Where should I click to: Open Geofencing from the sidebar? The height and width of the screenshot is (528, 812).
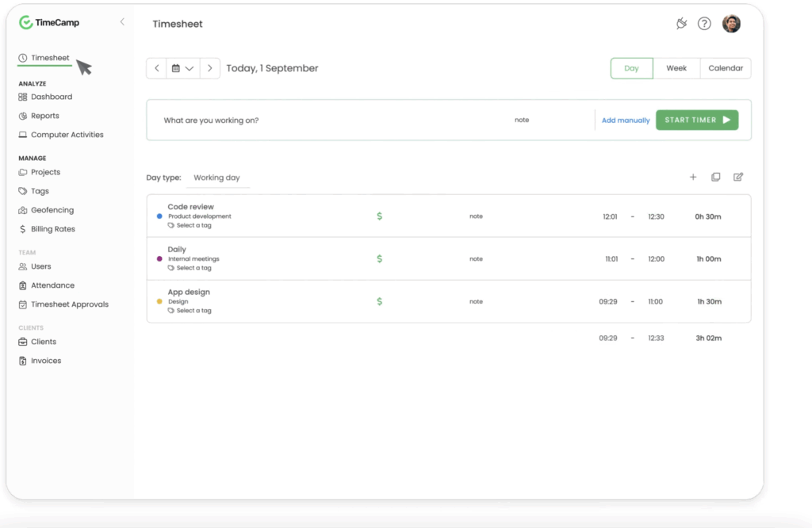point(52,210)
